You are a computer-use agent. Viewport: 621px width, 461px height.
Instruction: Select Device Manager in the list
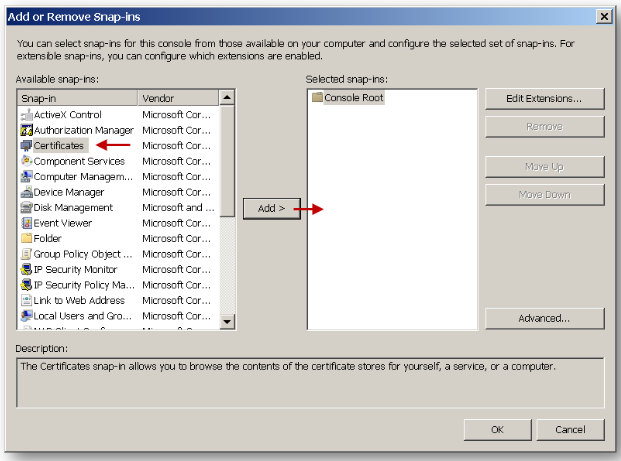(x=69, y=192)
